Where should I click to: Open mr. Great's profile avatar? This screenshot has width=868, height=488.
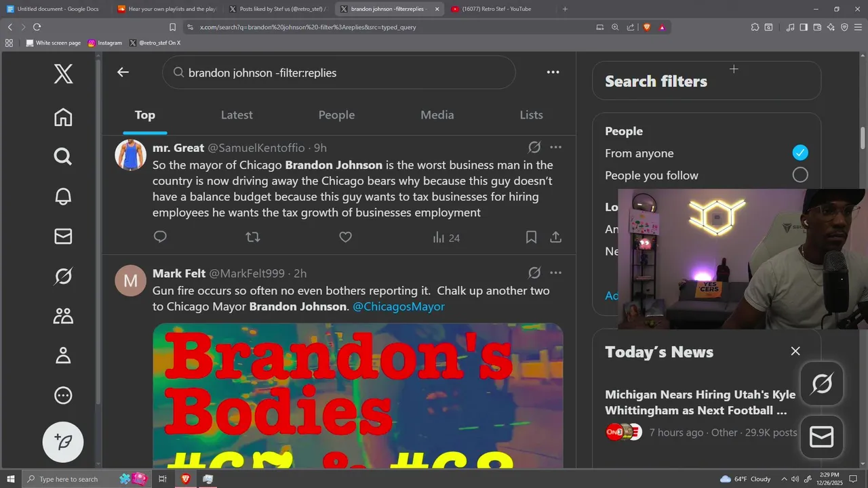coord(130,155)
